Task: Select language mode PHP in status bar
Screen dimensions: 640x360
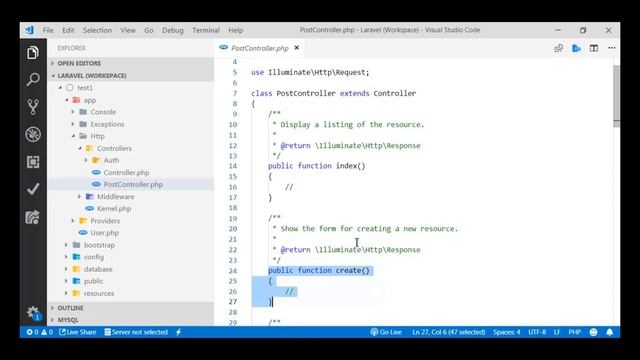Action: click(x=575, y=332)
